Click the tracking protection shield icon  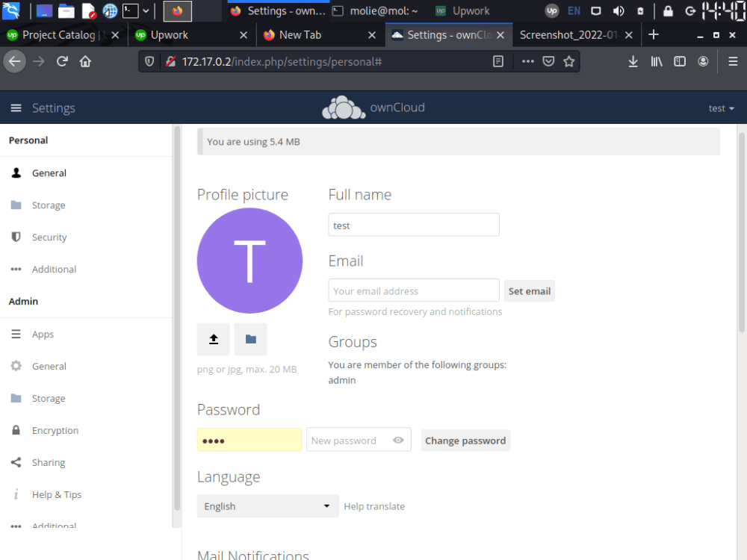coord(149,61)
